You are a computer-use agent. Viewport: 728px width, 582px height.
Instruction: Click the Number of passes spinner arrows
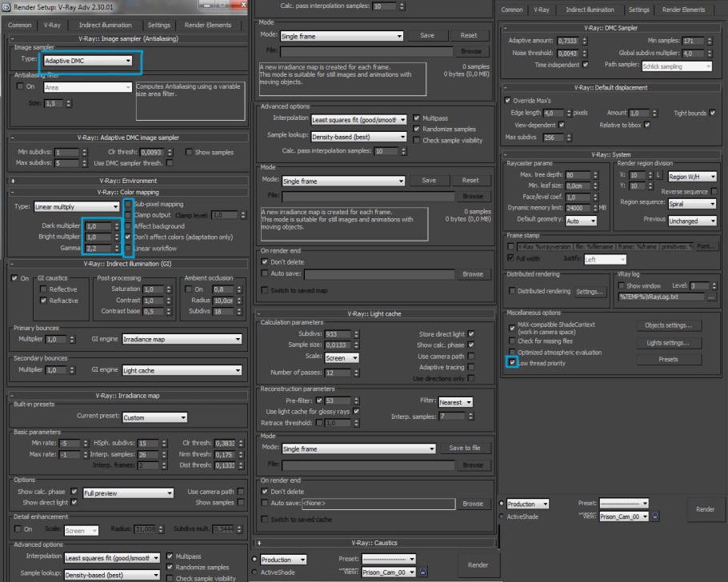[357, 373]
